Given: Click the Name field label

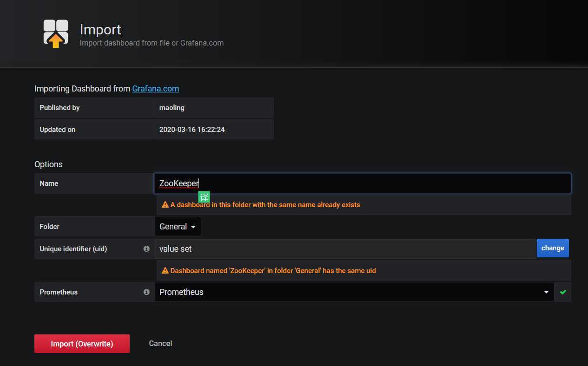Looking at the screenshot, I should point(49,183).
